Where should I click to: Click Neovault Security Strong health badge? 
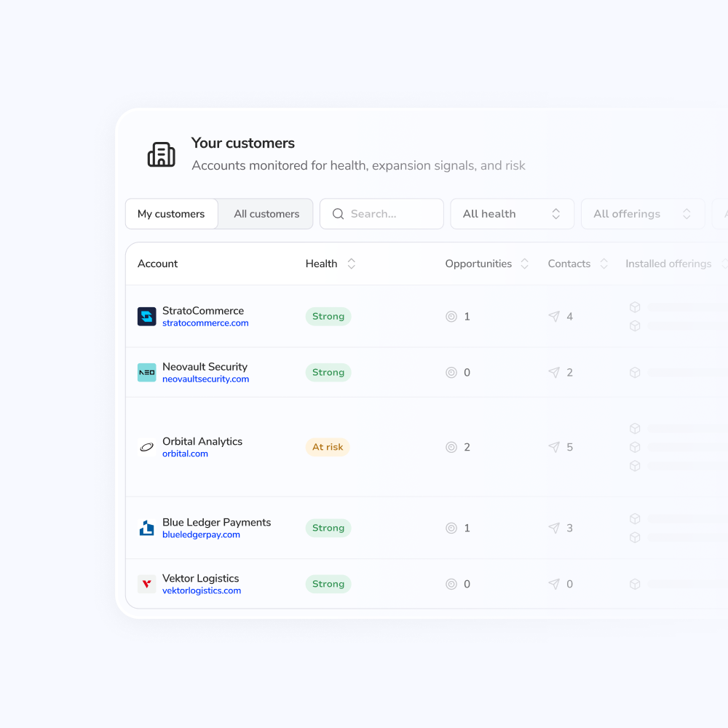tap(328, 372)
